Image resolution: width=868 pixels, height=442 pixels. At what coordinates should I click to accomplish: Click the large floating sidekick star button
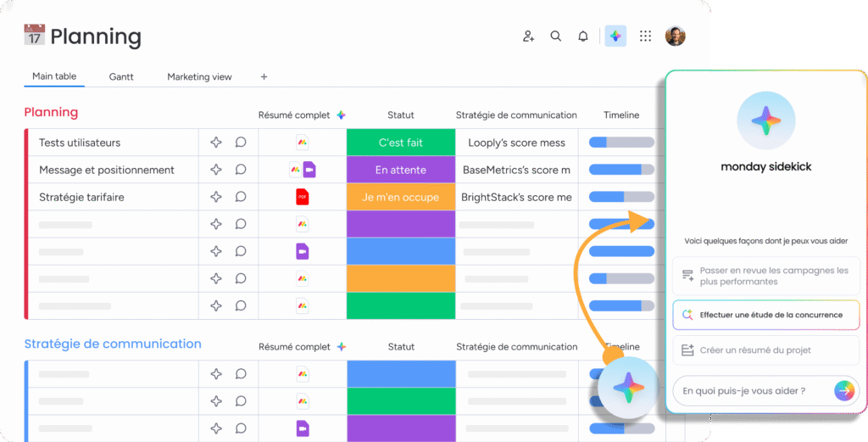tap(627, 387)
